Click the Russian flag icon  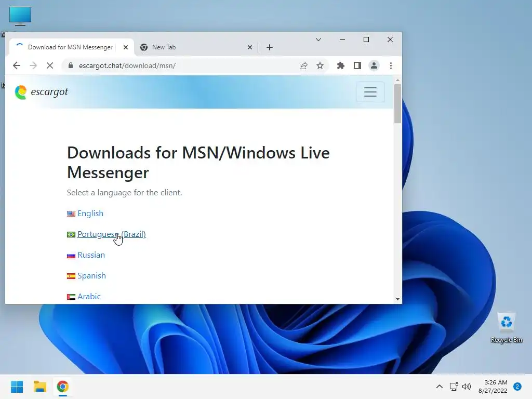click(x=71, y=255)
